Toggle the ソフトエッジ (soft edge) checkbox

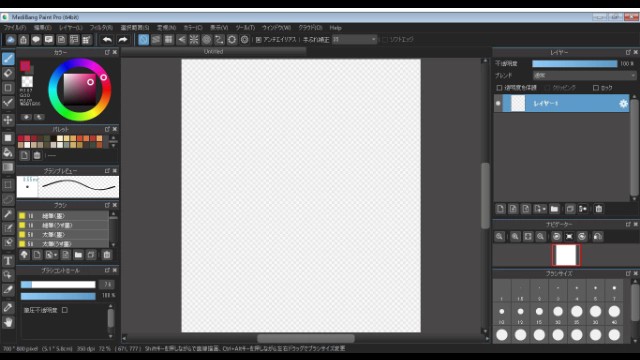384,40
